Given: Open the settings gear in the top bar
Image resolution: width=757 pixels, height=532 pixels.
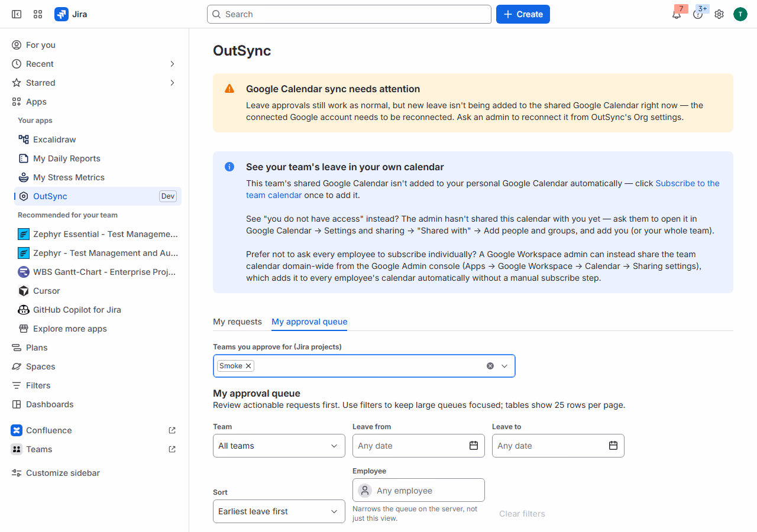Looking at the screenshot, I should pyautogui.click(x=719, y=14).
